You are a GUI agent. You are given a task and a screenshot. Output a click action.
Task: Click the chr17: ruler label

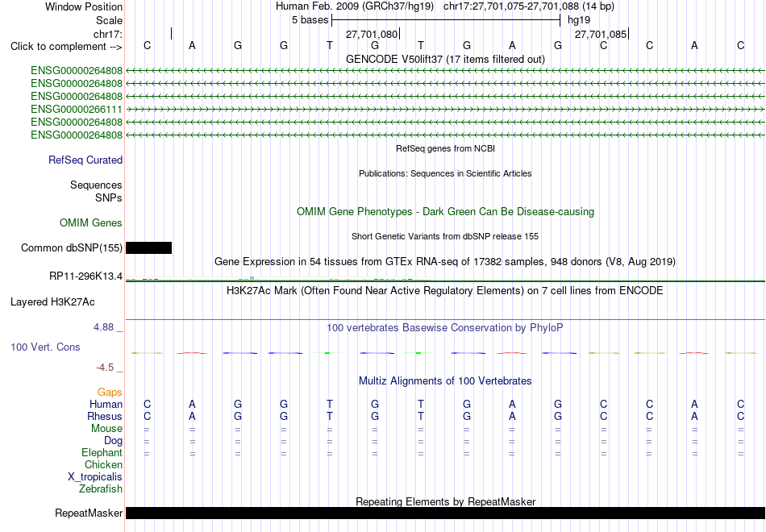108,34
